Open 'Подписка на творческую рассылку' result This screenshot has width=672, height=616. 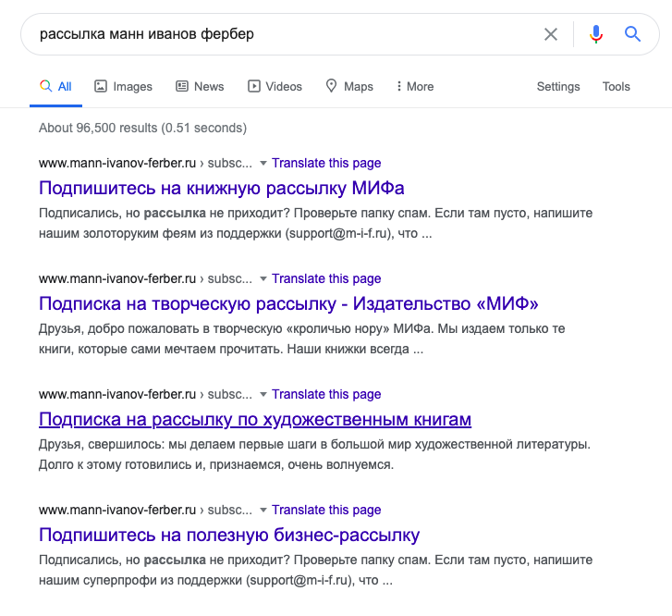click(x=288, y=303)
